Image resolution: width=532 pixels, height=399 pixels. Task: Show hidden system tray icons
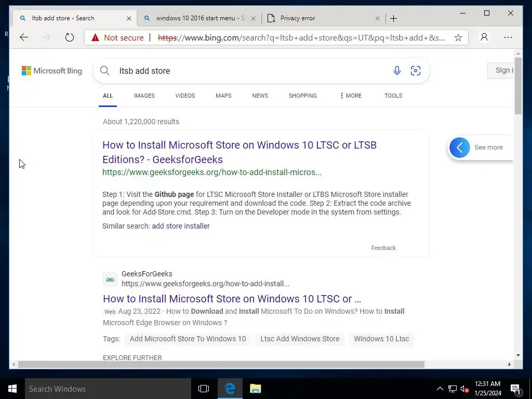coord(440,389)
